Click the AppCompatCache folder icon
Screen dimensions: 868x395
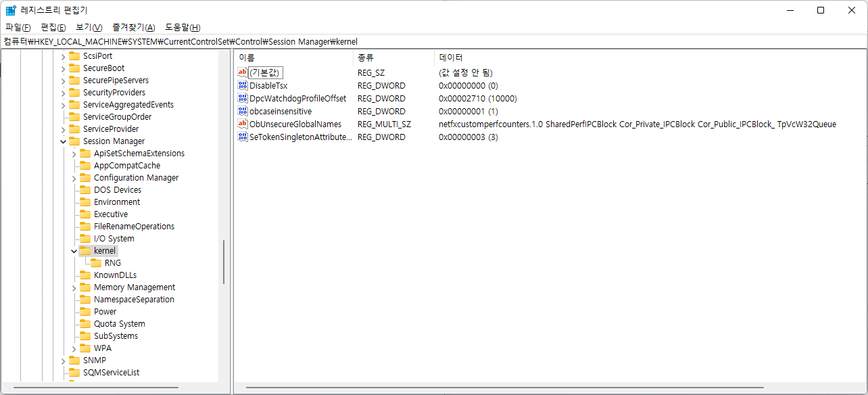tap(85, 166)
